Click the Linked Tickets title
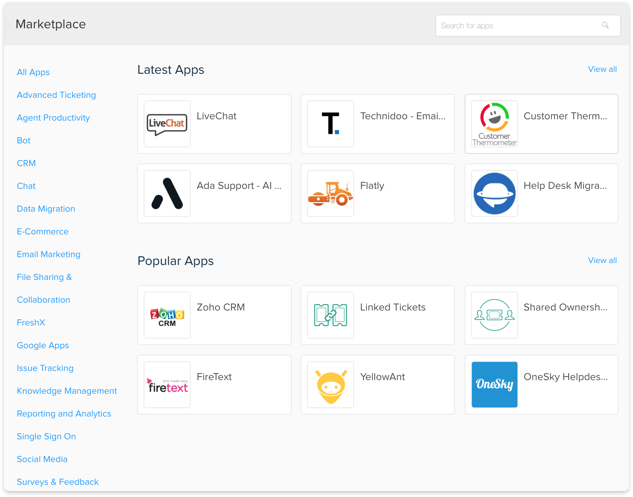Screen dimensions: 633x497 click(x=393, y=307)
